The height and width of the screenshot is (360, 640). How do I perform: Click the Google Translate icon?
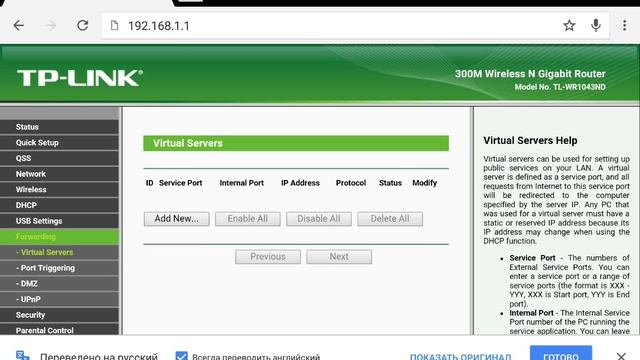pos(22,355)
